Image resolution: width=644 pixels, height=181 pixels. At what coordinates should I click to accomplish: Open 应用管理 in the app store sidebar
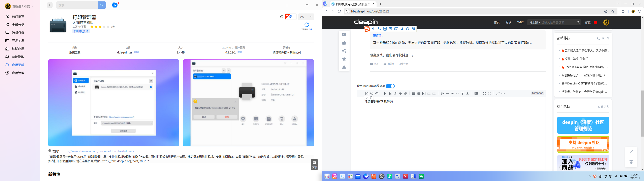[x=18, y=73]
